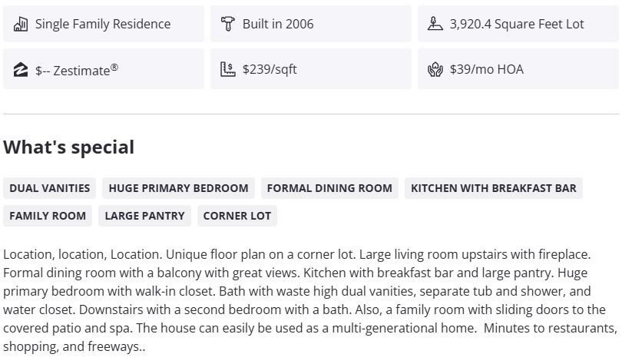
Task: Select the DUAL VANITIES tag
Action: (x=50, y=188)
